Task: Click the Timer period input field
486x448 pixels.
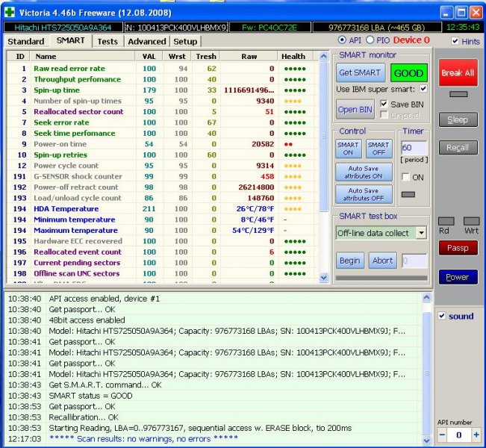Action: (413, 149)
